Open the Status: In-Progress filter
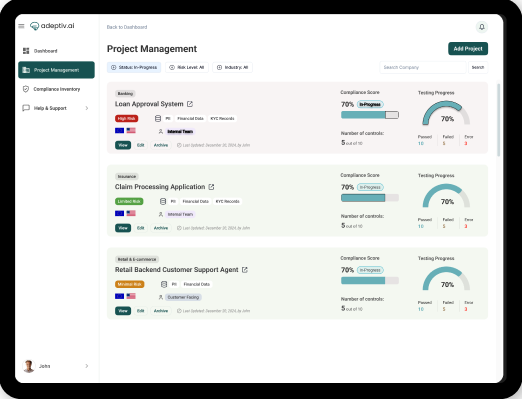 click(134, 67)
